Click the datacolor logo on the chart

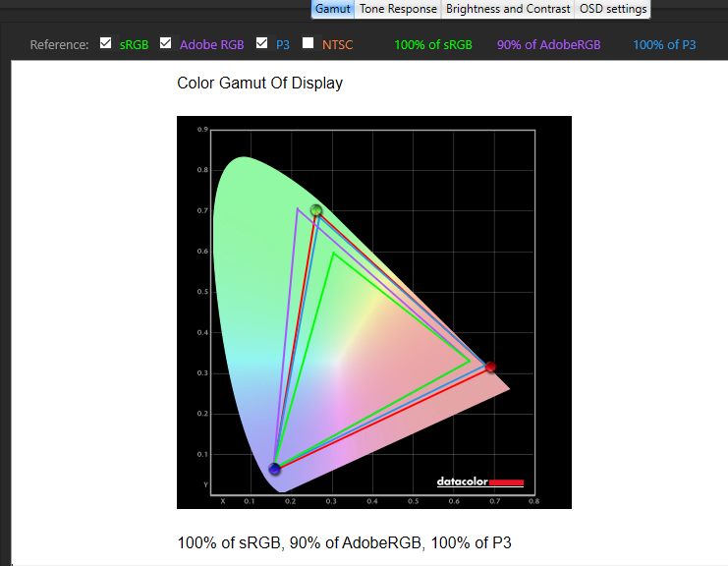coord(480,481)
